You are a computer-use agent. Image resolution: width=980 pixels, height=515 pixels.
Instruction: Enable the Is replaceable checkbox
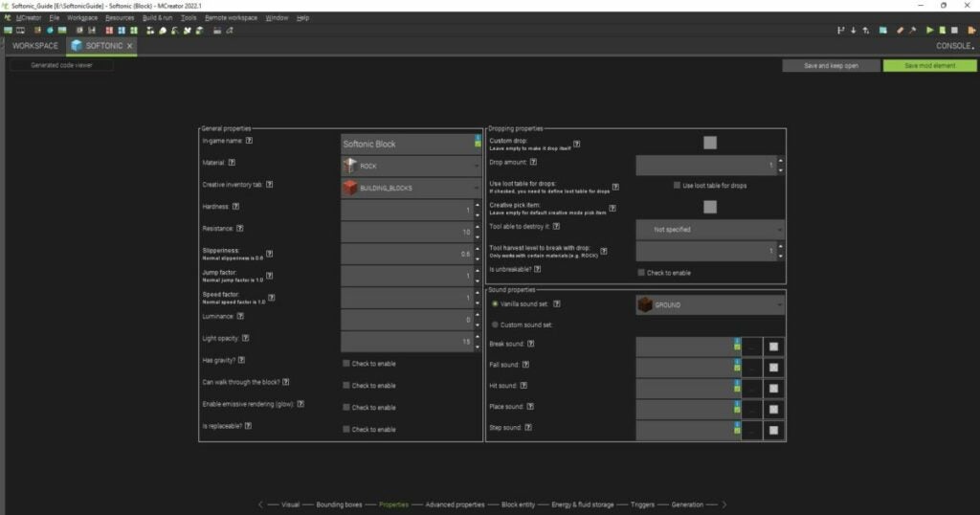(x=346, y=429)
